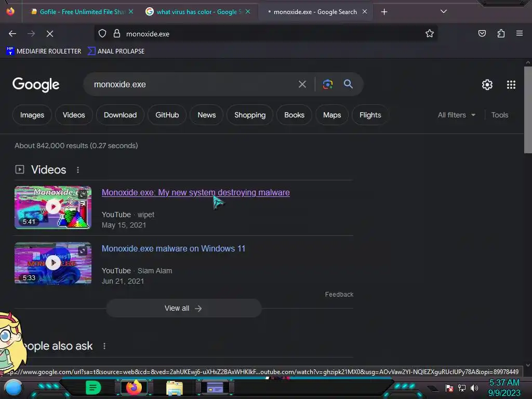Clear the Google search box text
The image size is (532, 399).
point(302,84)
